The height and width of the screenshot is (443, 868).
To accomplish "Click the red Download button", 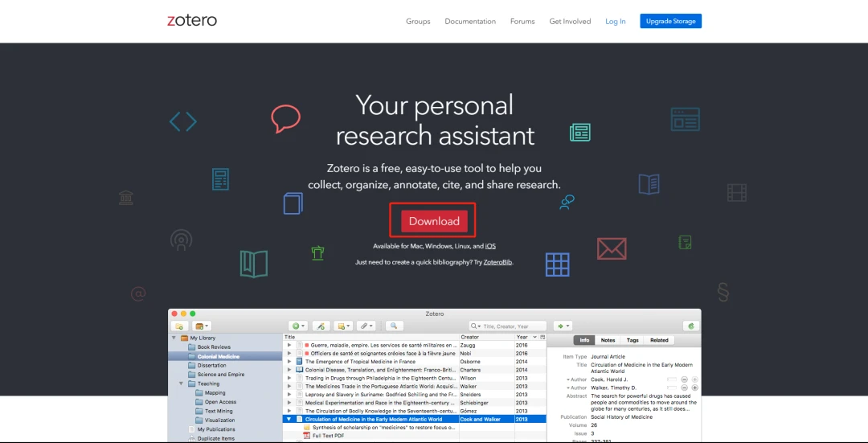I will 434,221.
